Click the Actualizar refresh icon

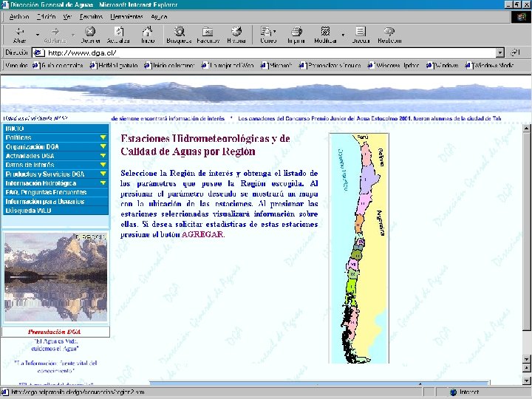118,32
